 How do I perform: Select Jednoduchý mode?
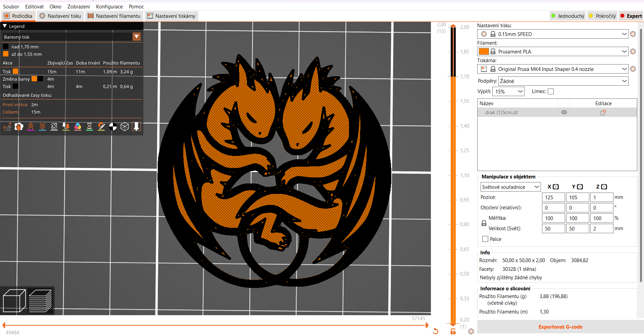click(568, 16)
